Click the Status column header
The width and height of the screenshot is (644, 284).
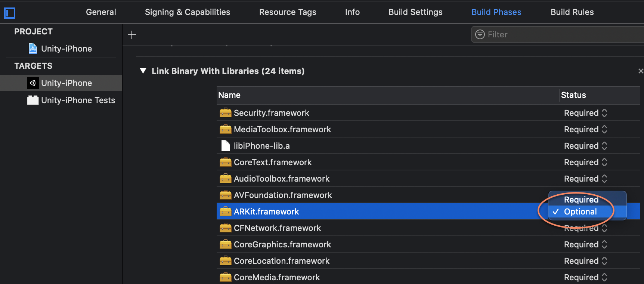click(600, 95)
